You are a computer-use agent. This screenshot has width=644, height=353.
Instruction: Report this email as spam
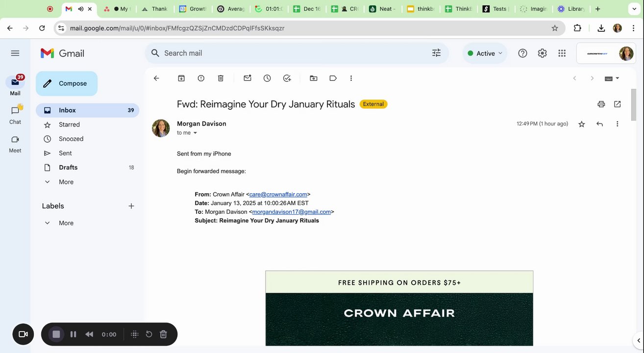point(201,78)
